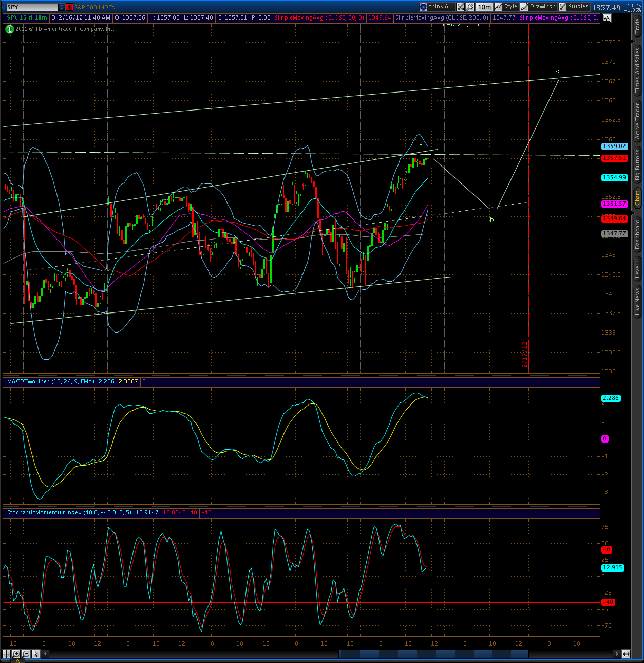This screenshot has height=663, width=644.
Task: Click the red 1357.51 last price bubble
Action: [x=614, y=158]
